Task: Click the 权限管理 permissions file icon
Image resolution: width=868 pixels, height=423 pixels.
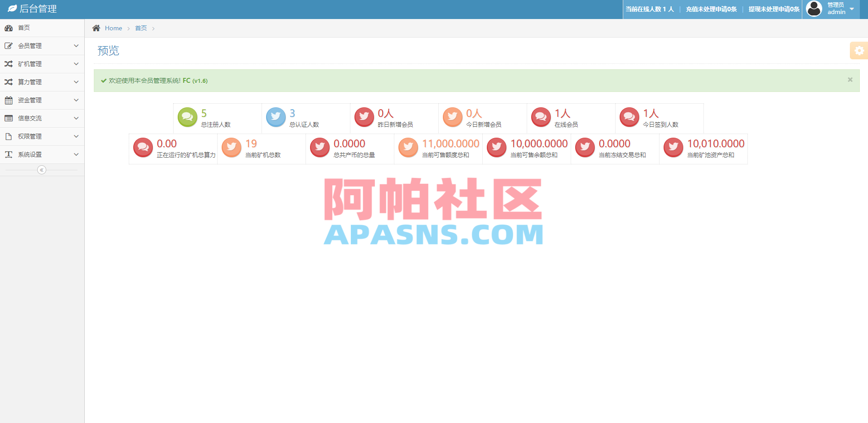Action: [x=8, y=136]
